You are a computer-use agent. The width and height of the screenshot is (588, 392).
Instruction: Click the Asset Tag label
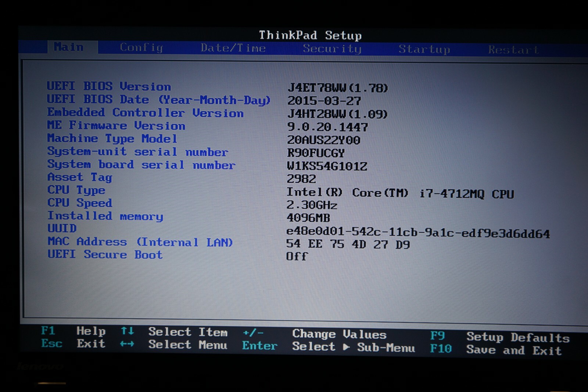(x=80, y=177)
